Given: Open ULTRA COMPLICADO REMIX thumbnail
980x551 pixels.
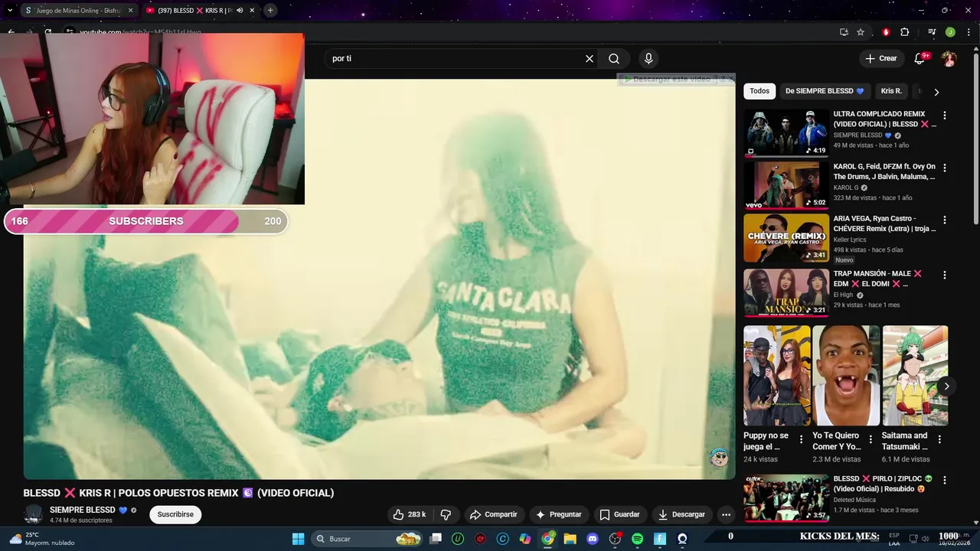Looking at the screenshot, I should 786,132.
